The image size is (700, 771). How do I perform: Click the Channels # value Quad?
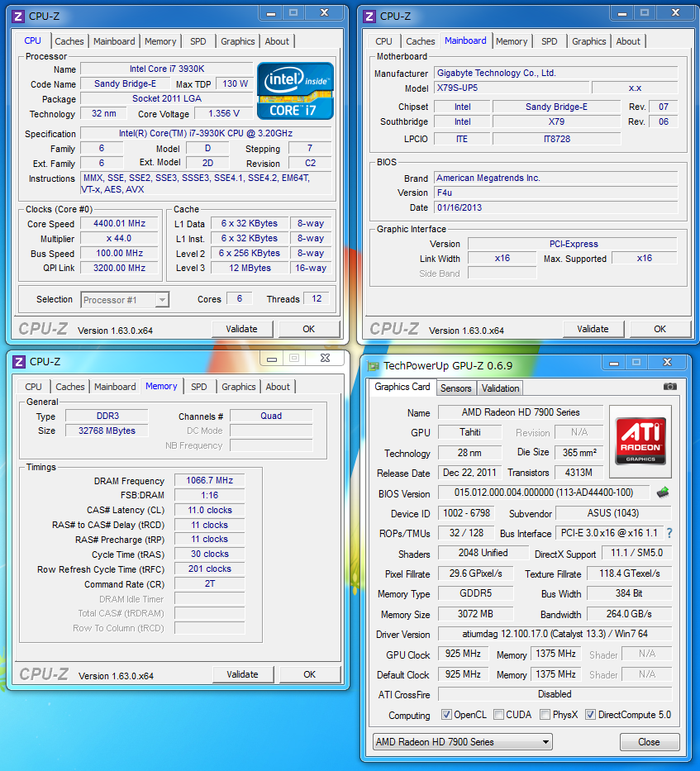tap(271, 416)
